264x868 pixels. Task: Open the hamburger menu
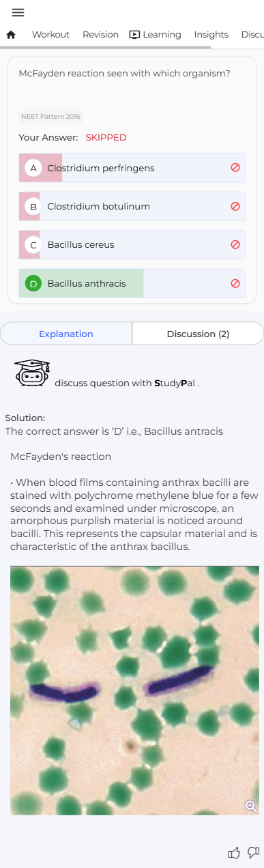tap(18, 12)
